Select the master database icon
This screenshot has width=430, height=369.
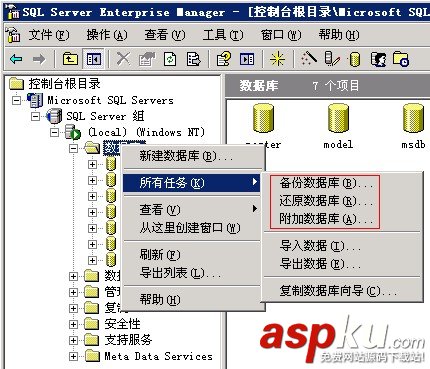point(263,118)
